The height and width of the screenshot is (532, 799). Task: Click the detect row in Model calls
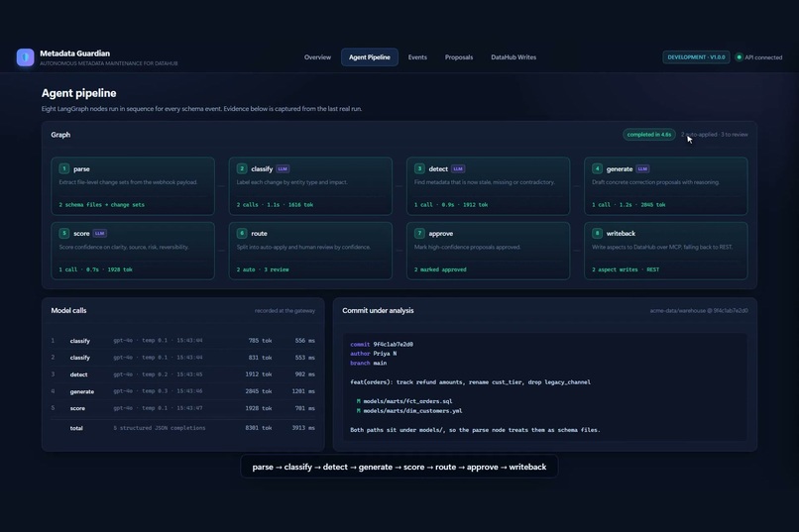[183, 374]
